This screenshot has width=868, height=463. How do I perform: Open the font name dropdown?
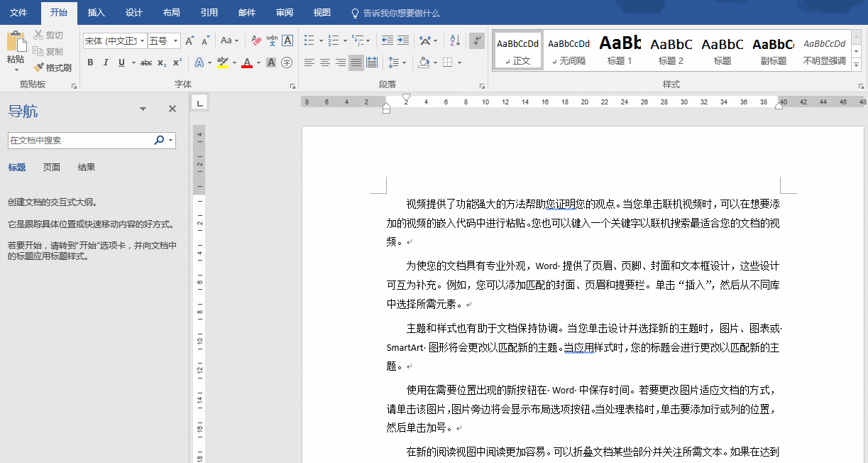click(x=143, y=41)
